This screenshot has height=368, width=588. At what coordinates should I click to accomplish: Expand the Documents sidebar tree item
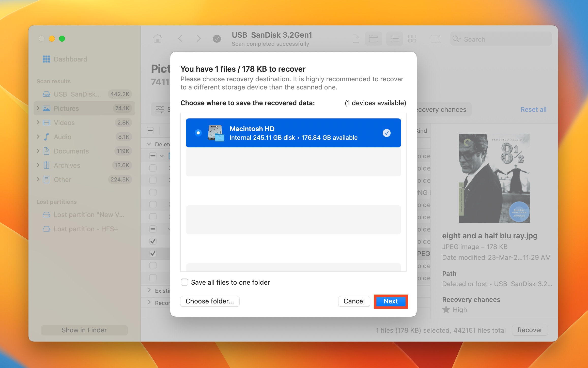point(38,151)
